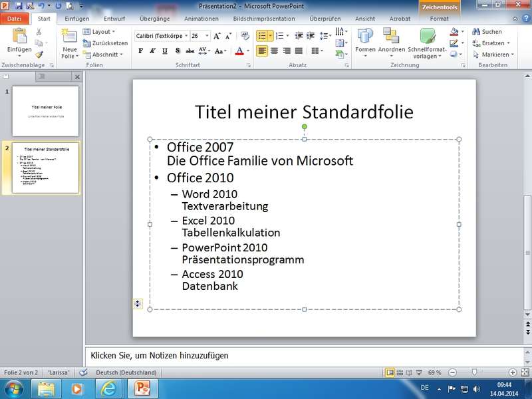This screenshot has height=399, width=532.
Task: Click the Suchen find button
Action: [487, 31]
